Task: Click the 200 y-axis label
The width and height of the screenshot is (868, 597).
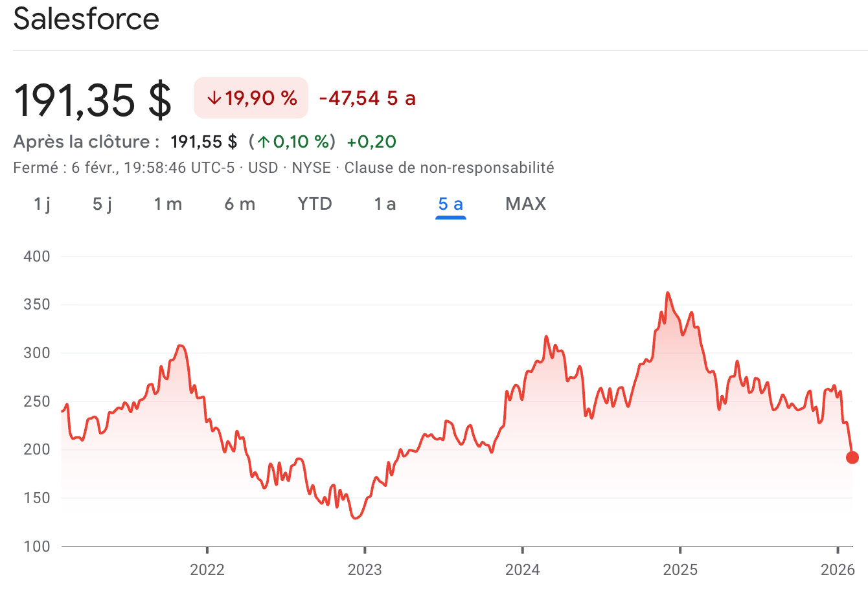Action: click(x=37, y=449)
